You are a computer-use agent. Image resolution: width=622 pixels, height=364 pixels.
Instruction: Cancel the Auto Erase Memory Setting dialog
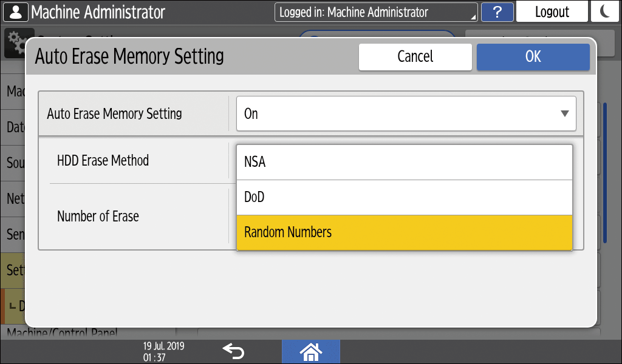[x=415, y=56]
